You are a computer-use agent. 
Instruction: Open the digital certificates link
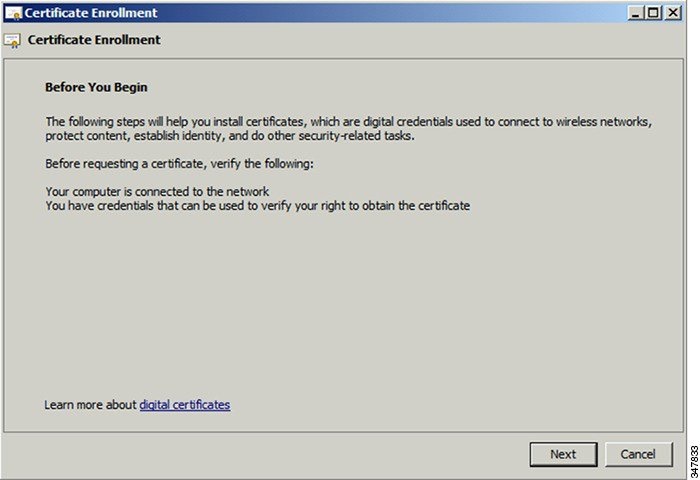(x=185, y=405)
